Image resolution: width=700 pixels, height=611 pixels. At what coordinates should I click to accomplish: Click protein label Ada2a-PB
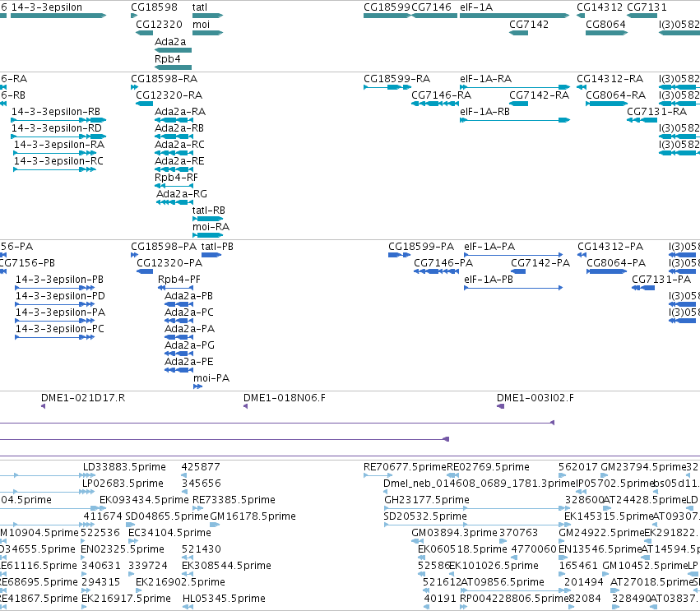pyautogui.click(x=188, y=296)
